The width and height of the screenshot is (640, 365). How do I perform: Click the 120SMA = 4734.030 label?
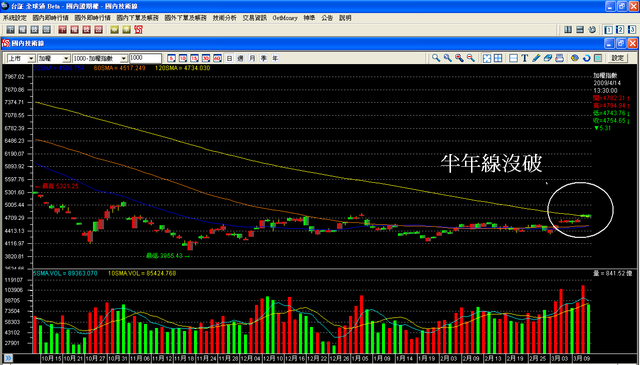182,68
